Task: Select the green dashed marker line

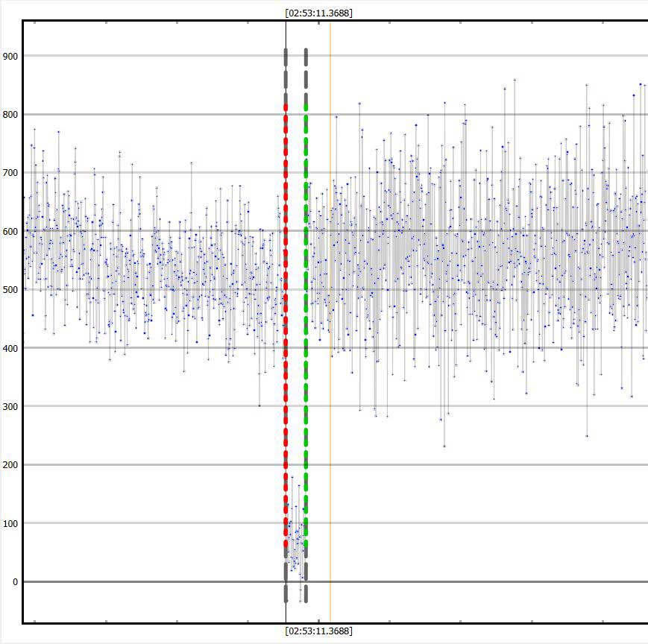Action: [306, 325]
